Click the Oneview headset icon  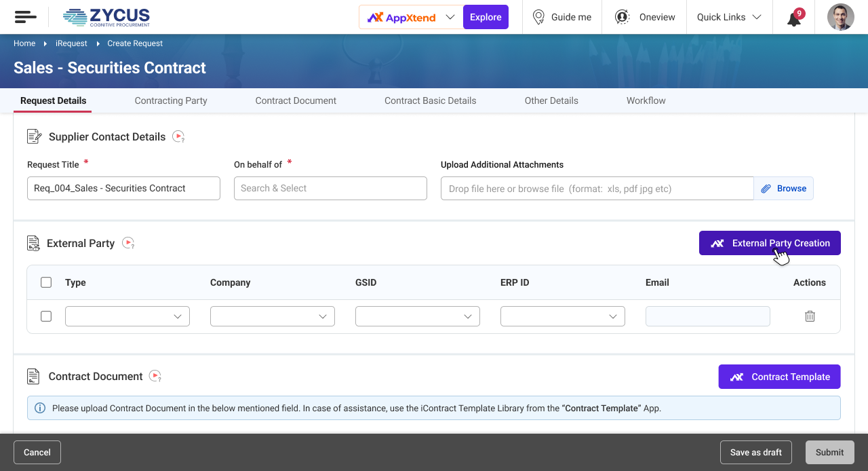pos(622,17)
